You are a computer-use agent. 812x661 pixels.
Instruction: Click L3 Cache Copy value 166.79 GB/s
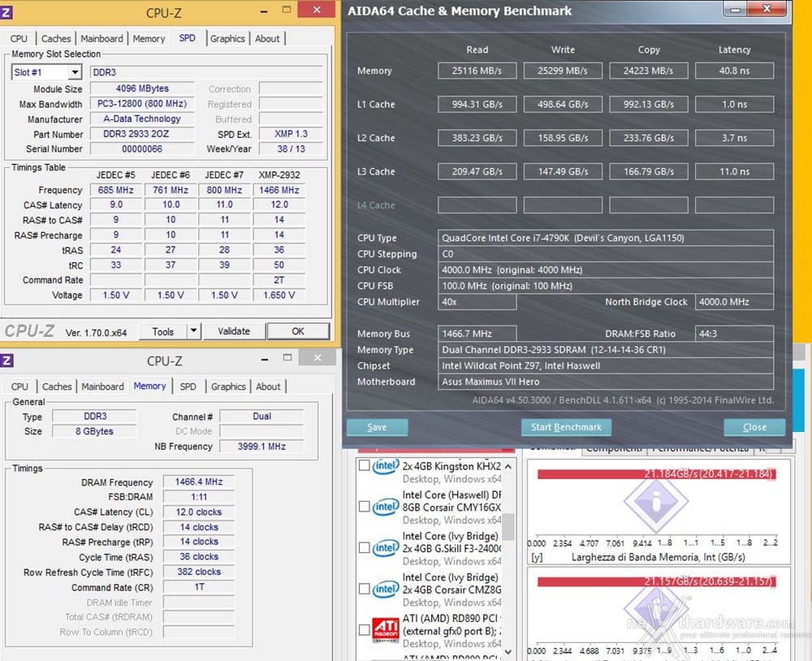[649, 171]
